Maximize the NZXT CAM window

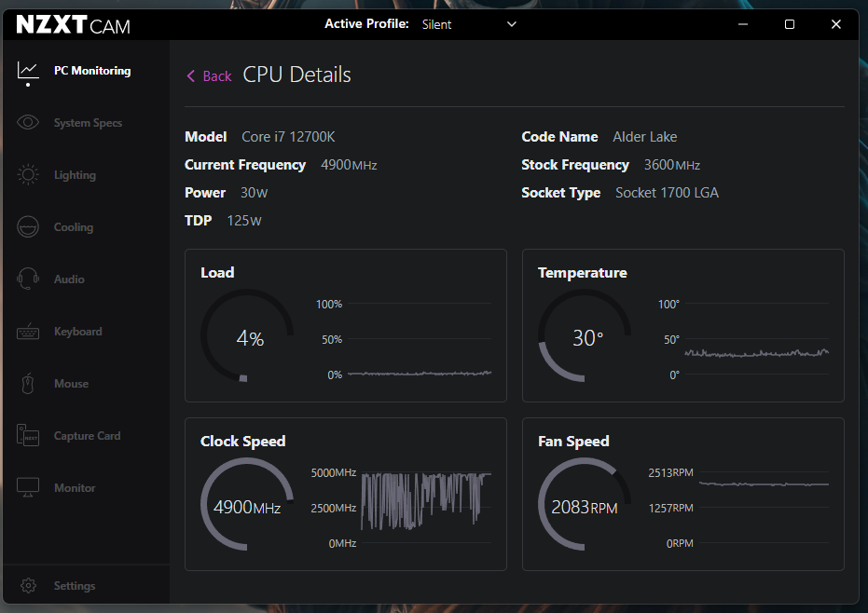tap(790, 24)
